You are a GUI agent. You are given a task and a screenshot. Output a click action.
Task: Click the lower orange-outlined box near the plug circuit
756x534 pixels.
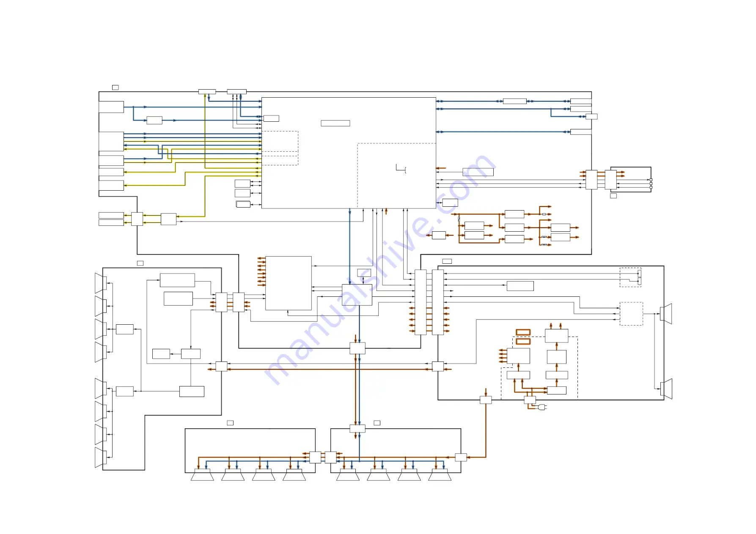[x=523, y=341]
